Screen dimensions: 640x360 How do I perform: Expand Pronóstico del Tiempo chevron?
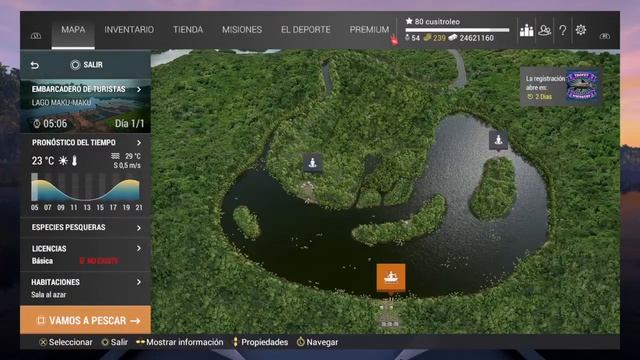pyautogui.click(x=139, y=142)
